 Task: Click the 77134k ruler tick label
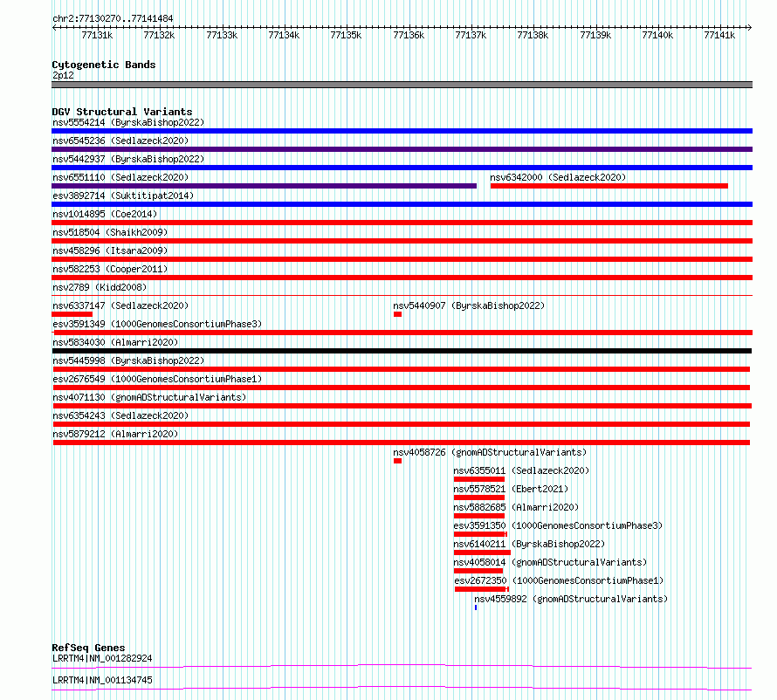click(x=284, y=35)
